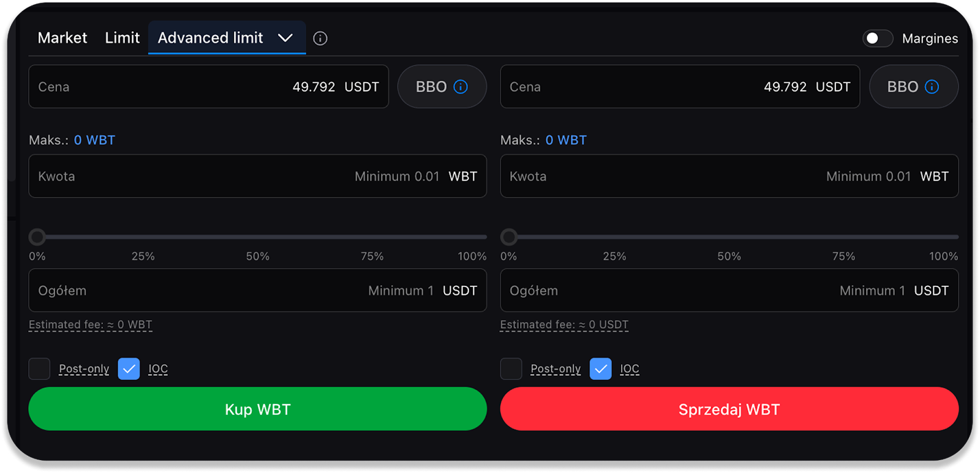Click the buy-side amount slider handle
This screenshot has width=980, height=473.
pyautogui.click(x=37, y=237)
